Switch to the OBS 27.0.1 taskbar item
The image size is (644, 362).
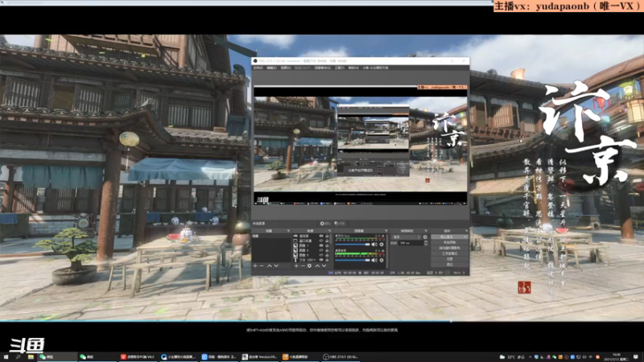coord(340,357)
